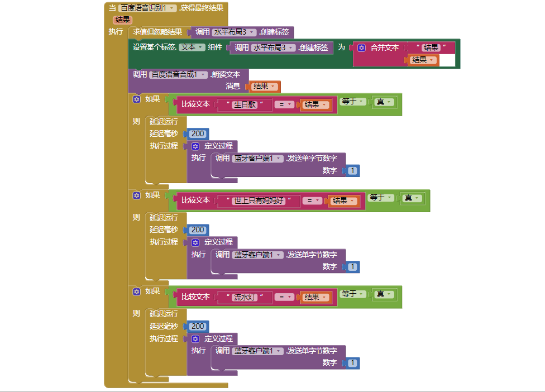
Task: Open the 结果 dropdown in the 世上只有妈妈好 comparison
Action: (343, 201)
